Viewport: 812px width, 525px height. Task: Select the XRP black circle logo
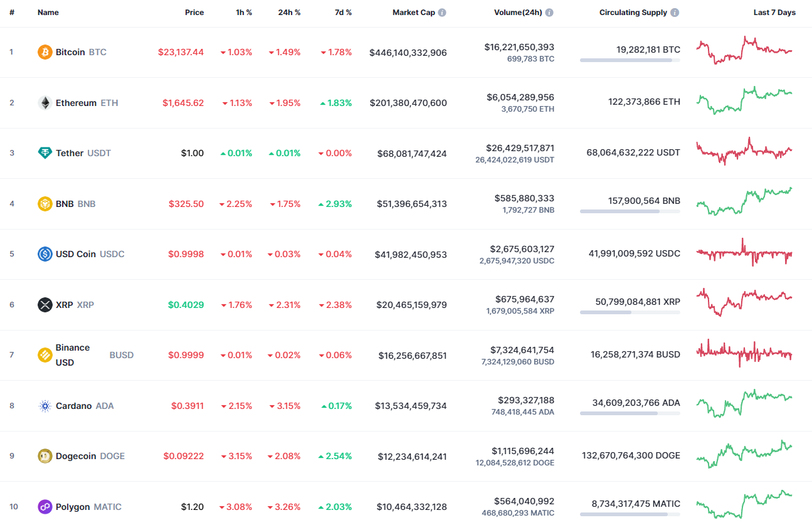tap(45, 305)
